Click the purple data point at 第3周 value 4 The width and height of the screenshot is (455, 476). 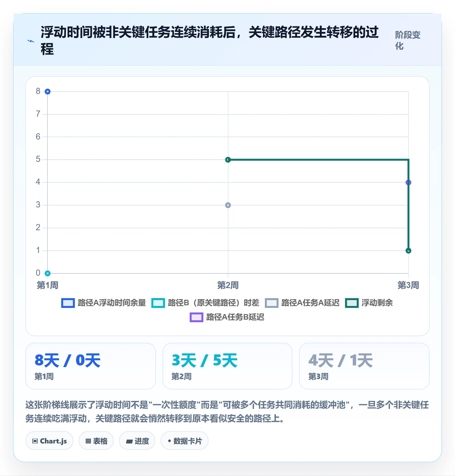point(409,182)
